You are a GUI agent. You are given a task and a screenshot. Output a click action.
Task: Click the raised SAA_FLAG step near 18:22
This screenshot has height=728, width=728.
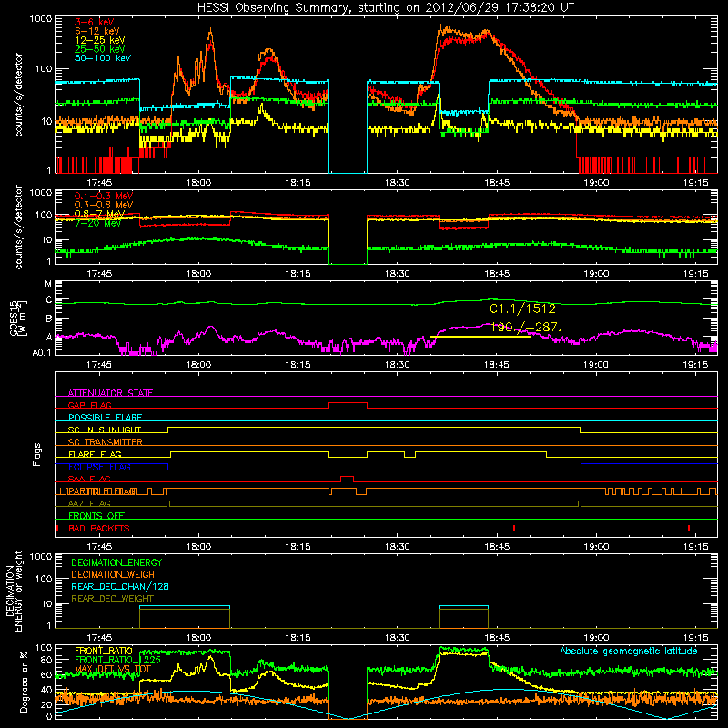tap(347, 477)
